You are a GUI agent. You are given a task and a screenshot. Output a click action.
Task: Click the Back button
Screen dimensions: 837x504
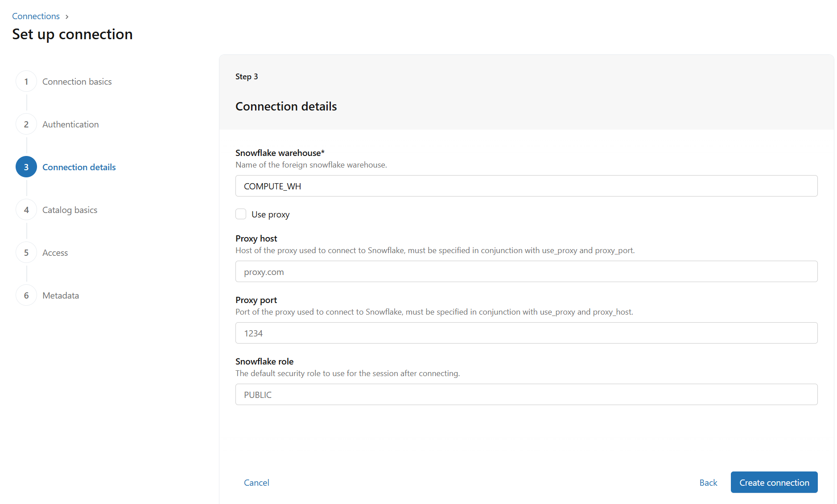point(708,483)
